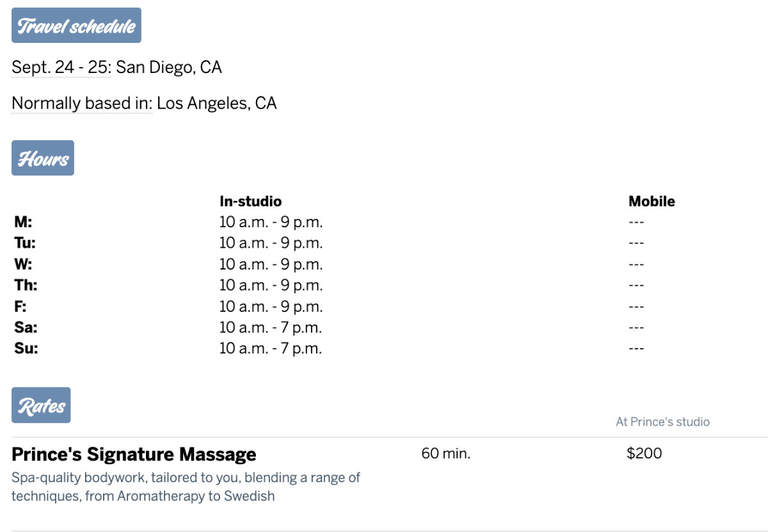The width and height of the screenshot is (768, 532).
Task: Click the Travel schedule heading badge
Action: (76, 26)
